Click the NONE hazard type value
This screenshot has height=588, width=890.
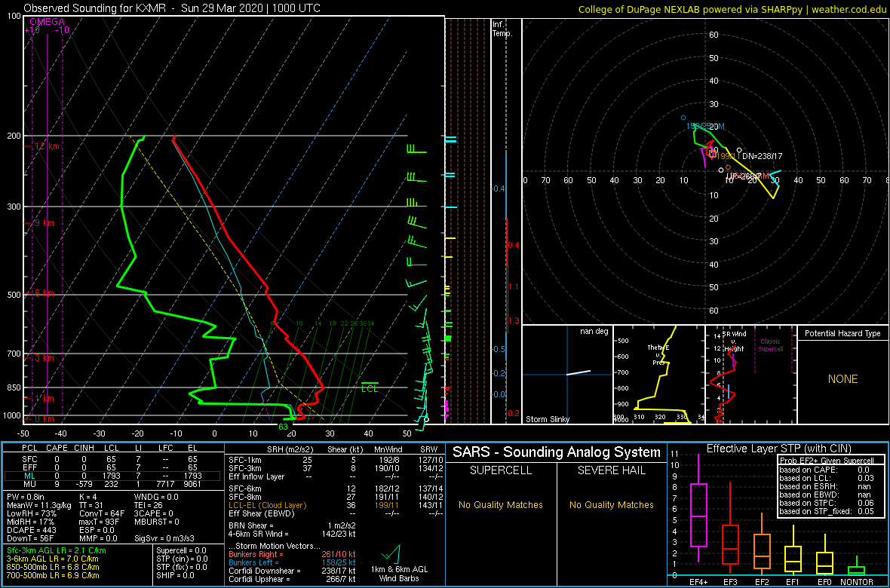842,379
